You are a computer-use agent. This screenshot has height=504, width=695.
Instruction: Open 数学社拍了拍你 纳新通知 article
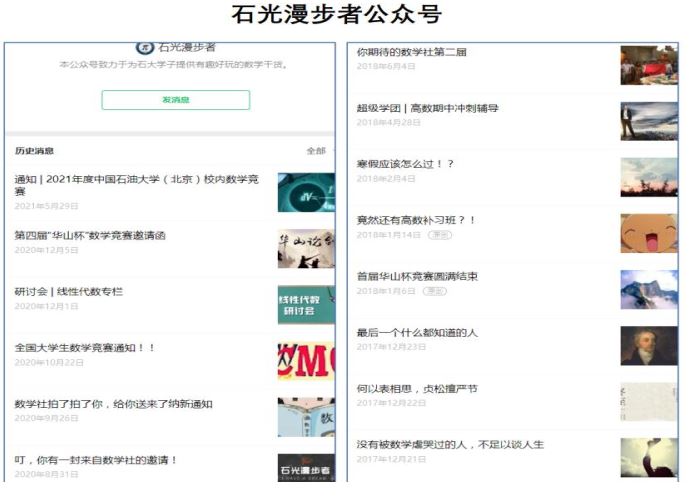coord(113,404)
